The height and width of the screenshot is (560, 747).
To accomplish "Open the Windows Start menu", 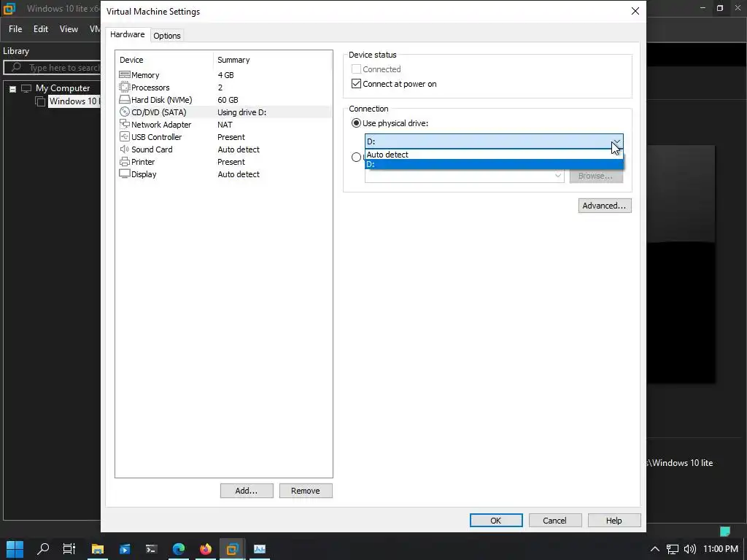I will point(15,548).
